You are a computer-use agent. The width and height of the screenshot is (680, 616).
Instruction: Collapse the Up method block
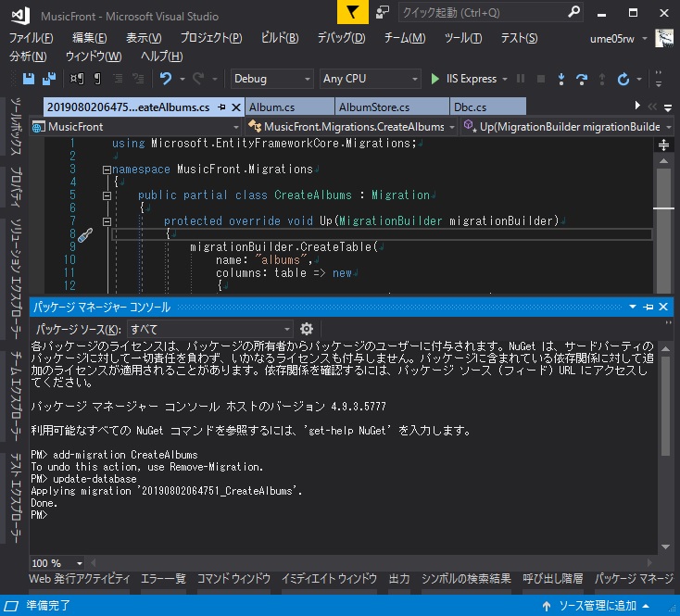[107, 222]
